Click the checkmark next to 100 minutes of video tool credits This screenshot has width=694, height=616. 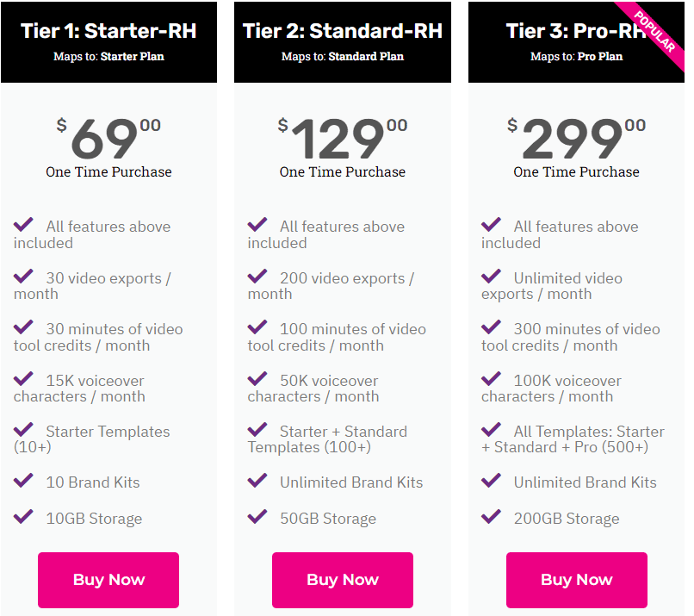[257, 327]
